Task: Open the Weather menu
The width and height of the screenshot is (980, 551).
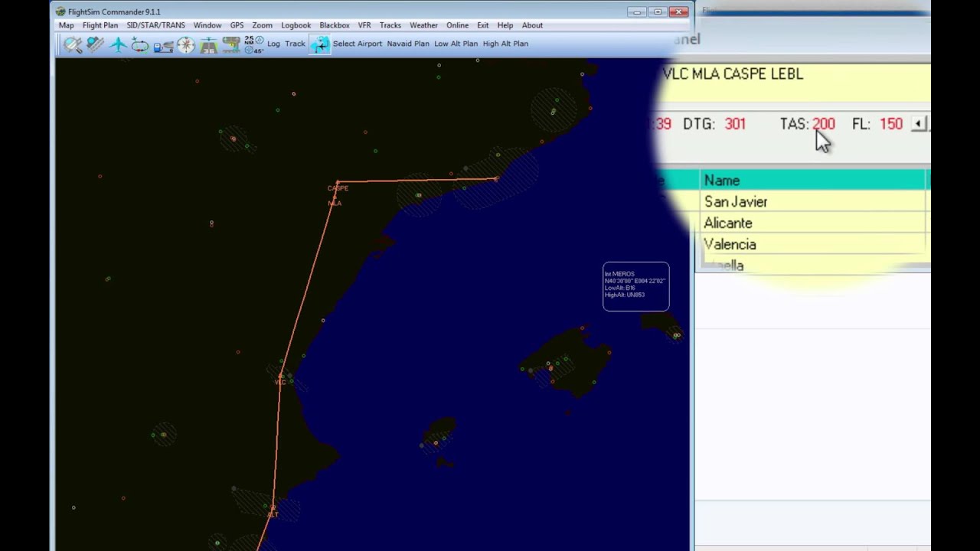Action: click(x=423, y=25)
